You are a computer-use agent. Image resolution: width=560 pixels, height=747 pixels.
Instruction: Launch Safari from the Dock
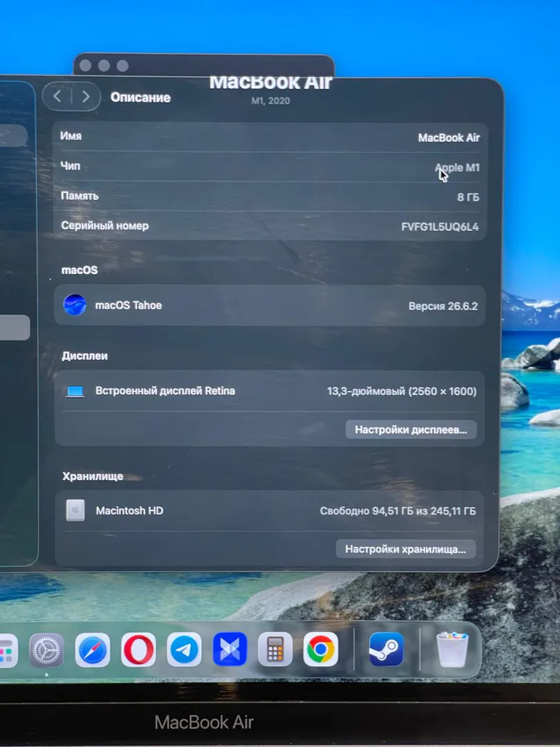click(x=93, y=649)
